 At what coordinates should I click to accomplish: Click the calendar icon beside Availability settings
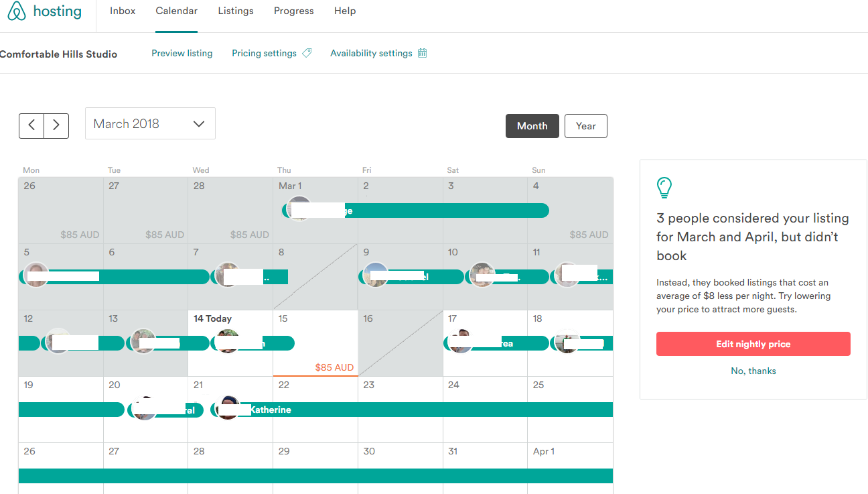[x=422, y=53]
